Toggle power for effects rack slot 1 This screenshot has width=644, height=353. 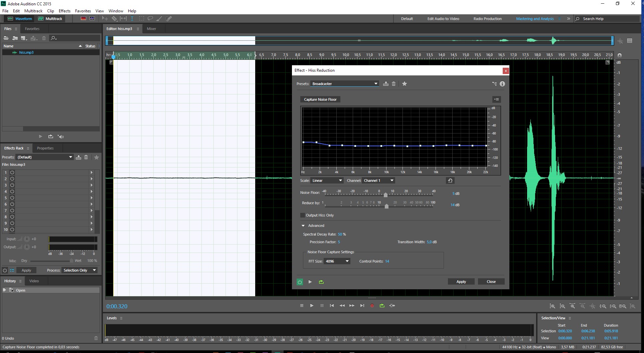pos(12,172)
